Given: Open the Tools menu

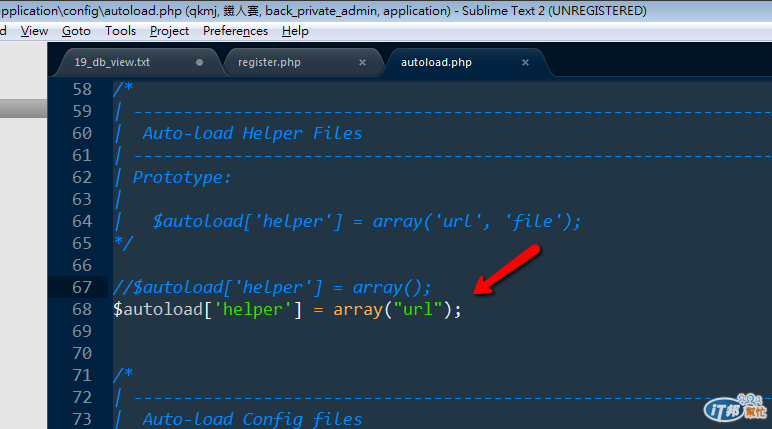Looking at the screenshot, I should [x=120, y=31].
